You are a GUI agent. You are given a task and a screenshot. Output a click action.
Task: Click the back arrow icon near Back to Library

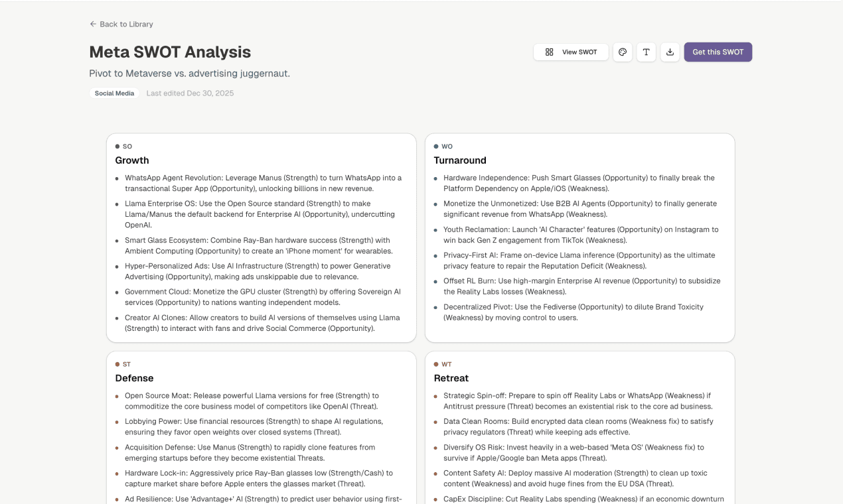pos(92,24)
